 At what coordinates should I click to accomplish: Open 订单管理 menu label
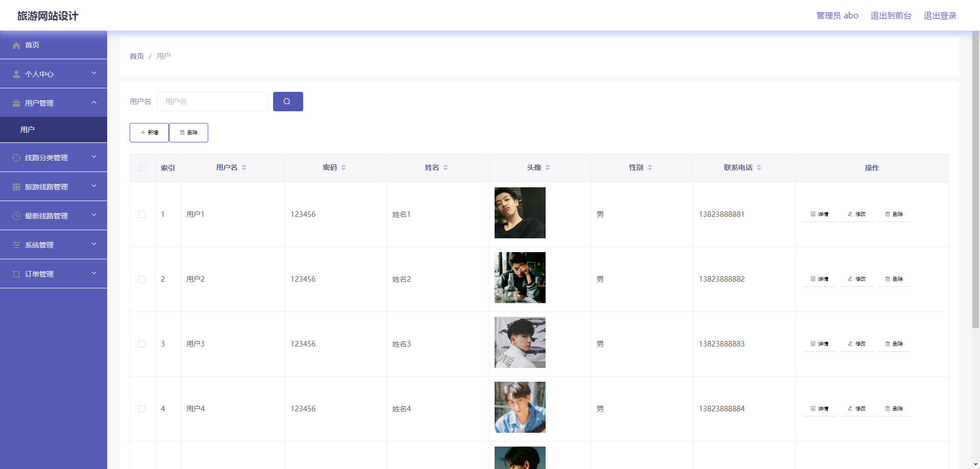39,274
